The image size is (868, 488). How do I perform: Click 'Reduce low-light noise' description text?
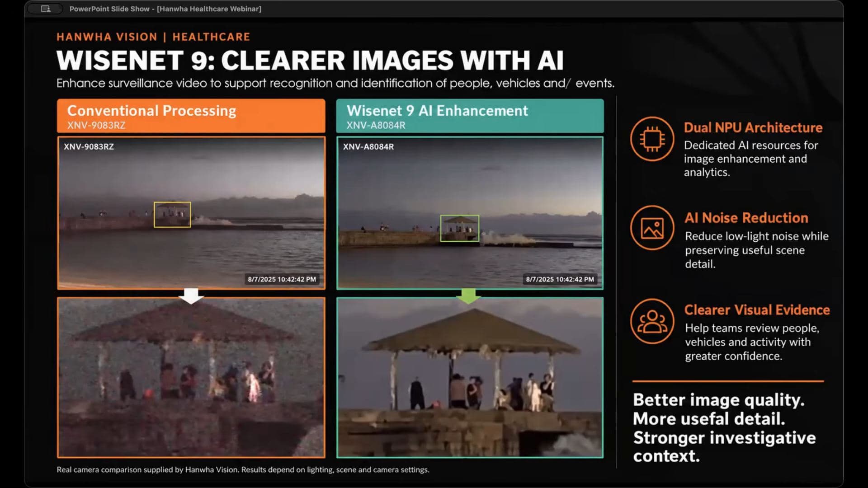[756, 250]
